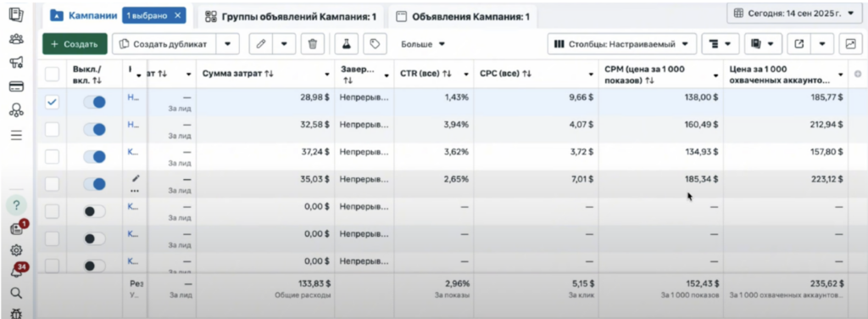The width and height of the screenshot is (868, 319).
Task: Open 'CTR (все)' column menu arrow
Action: click(466, 74)
